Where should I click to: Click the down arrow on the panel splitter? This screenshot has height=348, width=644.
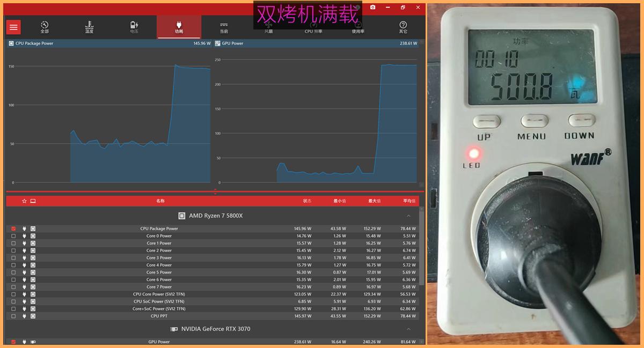(215, 193)
